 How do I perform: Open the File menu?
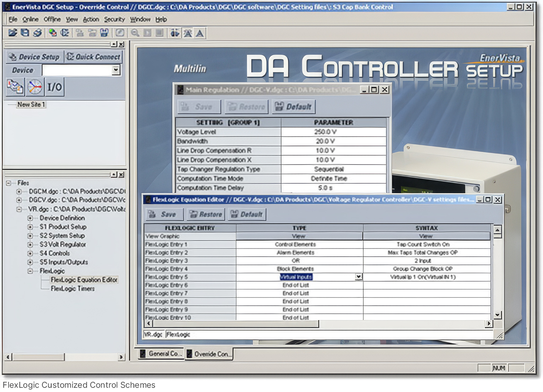tap(13, 19)
